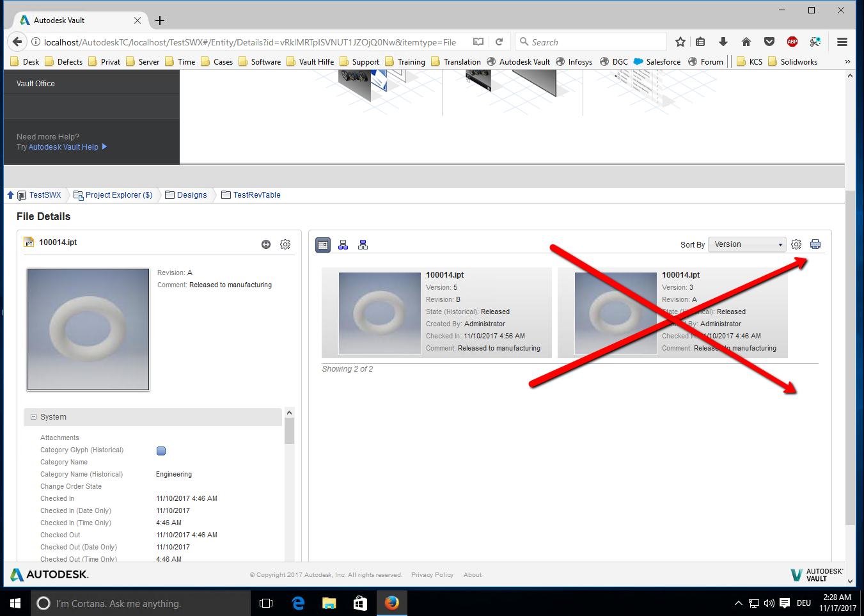This screenshot has height=616, width=864.
Task: Open Windows Task View
Action: pyautogui.click(x=266, y=603)
